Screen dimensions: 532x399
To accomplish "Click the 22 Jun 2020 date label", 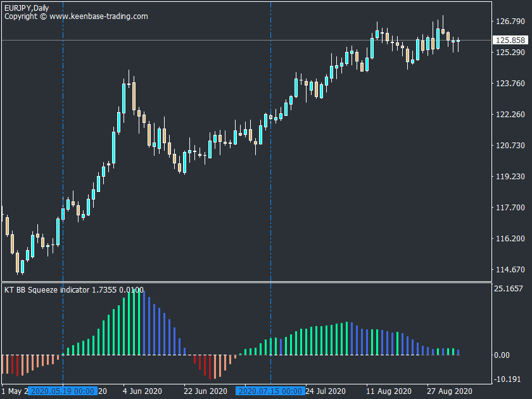I will [x=205, y=391].
